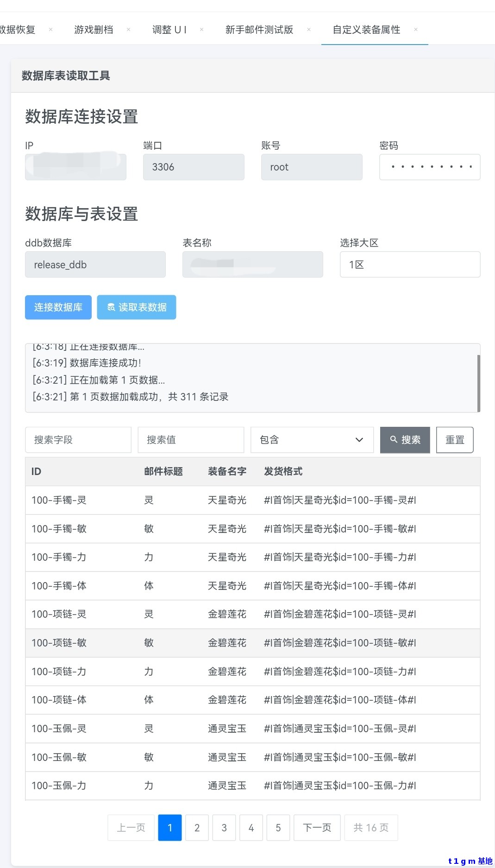Close the 新手邮件测试版 tab
The image size is (495, 868).
pyautogui.click(x=309, y=30)
